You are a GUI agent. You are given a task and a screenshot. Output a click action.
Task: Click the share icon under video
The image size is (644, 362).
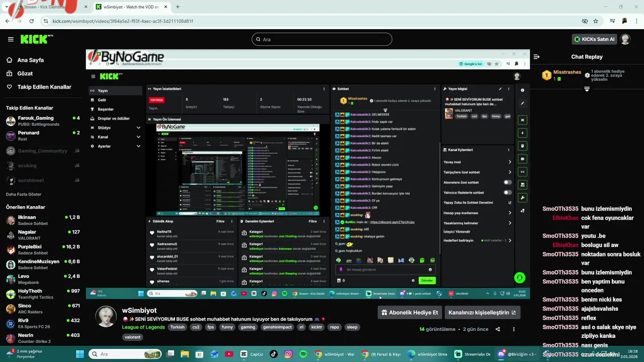[498, 329]
